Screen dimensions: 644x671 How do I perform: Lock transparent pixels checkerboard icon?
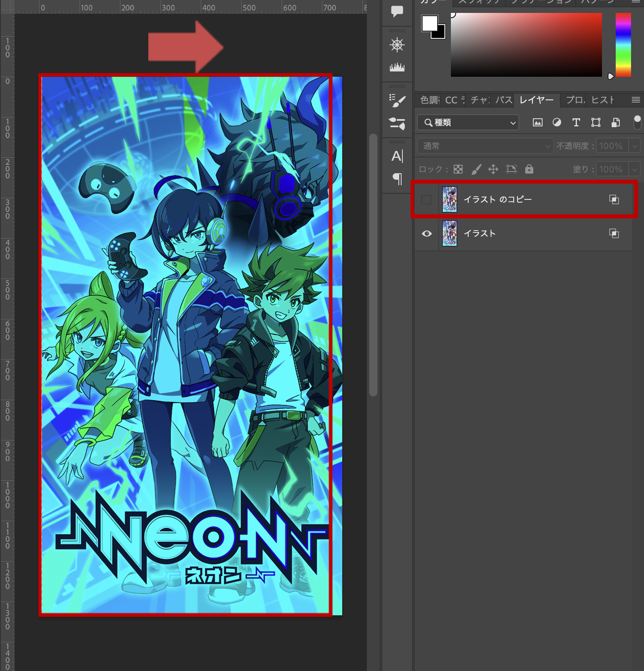tap(458, 169)
